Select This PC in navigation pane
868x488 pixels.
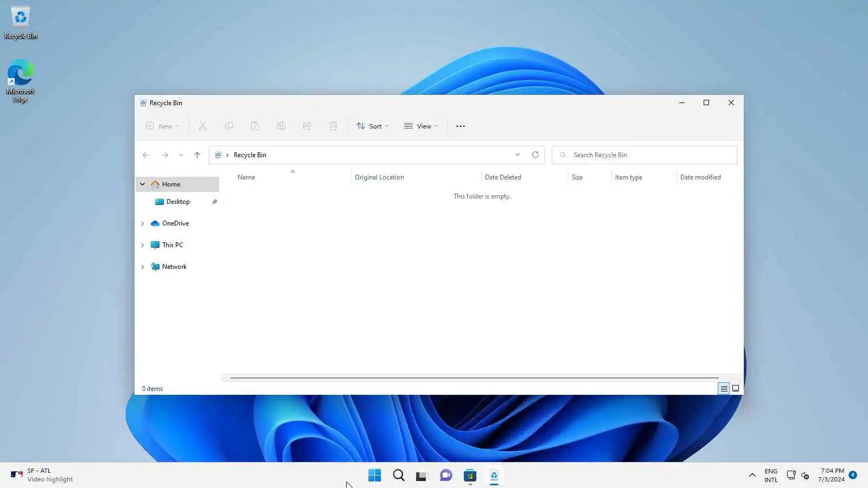(173, 245)
